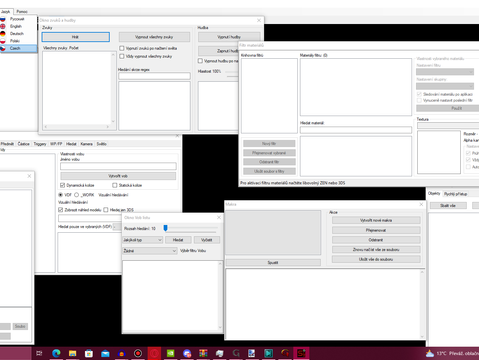Select Russian flag language entry

coord(18,19)
